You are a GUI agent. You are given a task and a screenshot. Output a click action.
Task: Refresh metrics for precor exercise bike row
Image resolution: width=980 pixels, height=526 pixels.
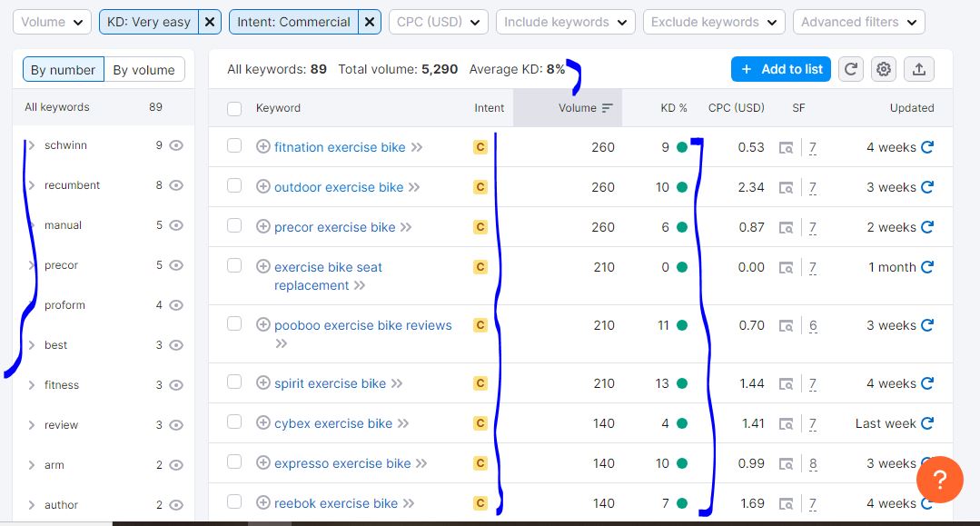tap(927, 227)
